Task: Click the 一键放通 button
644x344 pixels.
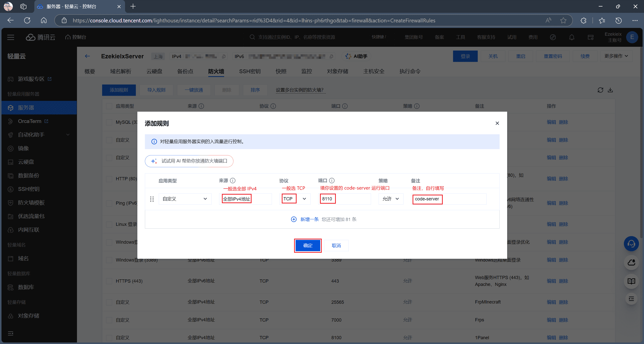Action: point(194,90)
